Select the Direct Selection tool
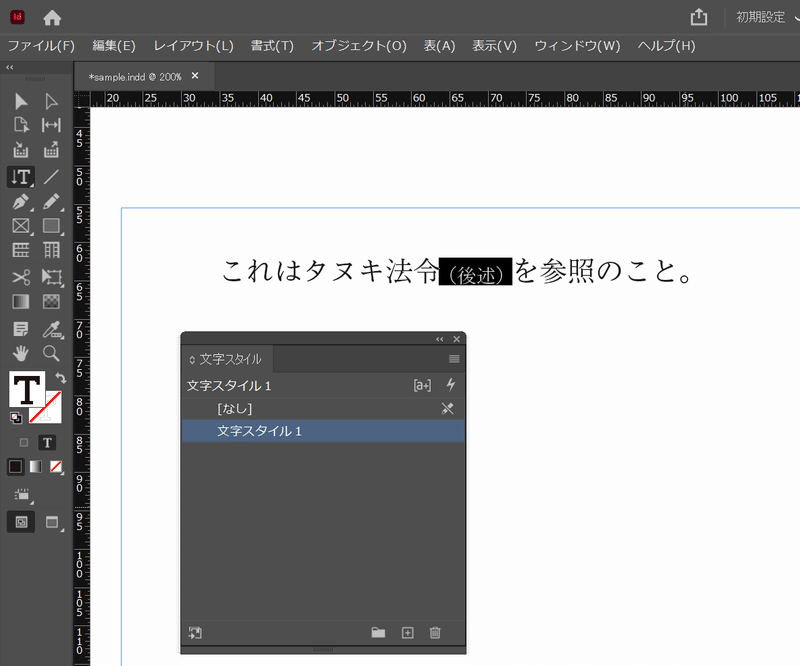800x666 pixels. point(51,101)
